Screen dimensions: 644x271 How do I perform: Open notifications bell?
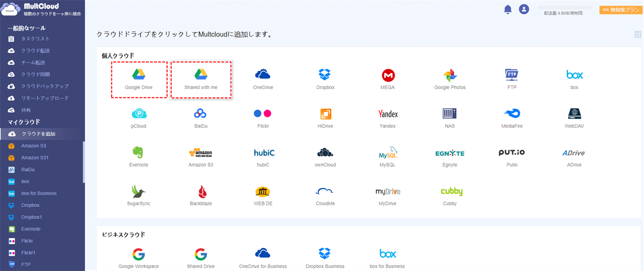[508, 9]
